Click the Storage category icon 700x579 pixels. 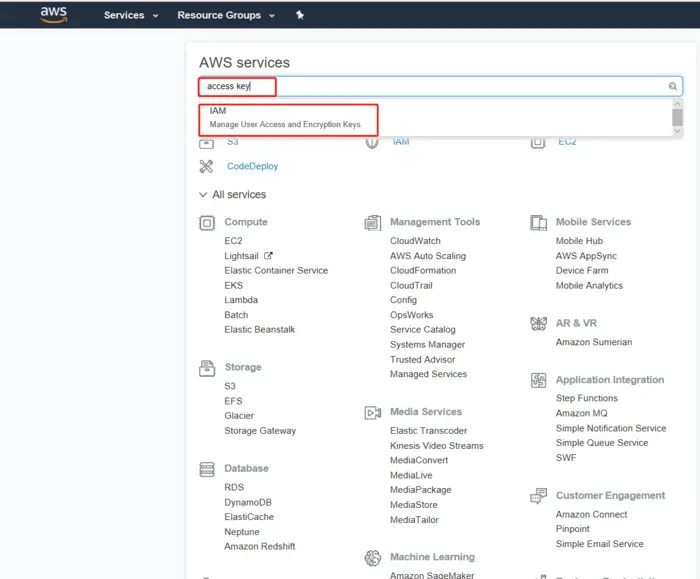pos(207,367)
